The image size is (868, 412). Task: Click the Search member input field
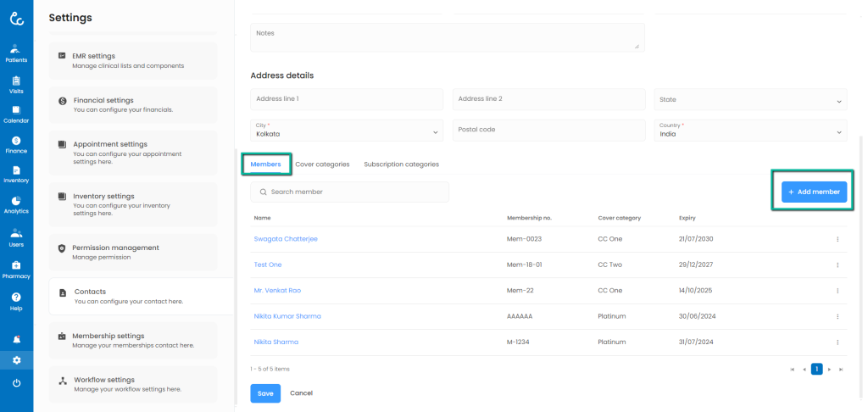point(349,192)
